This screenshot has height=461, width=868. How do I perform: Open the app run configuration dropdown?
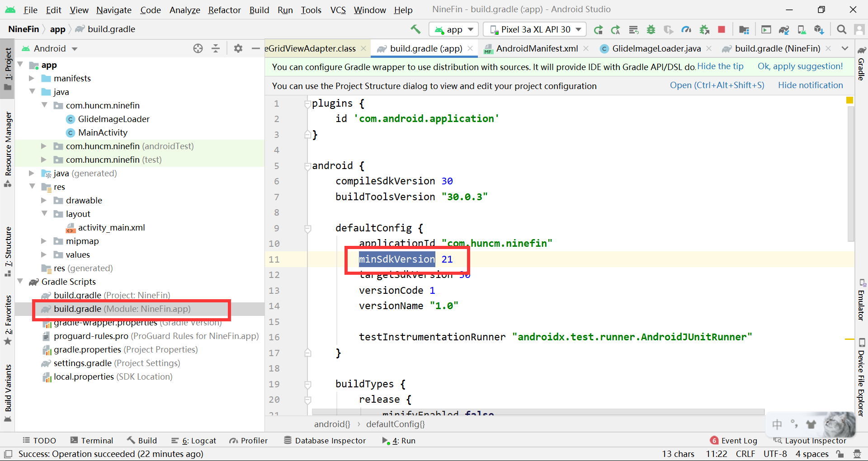coord(453,30)
